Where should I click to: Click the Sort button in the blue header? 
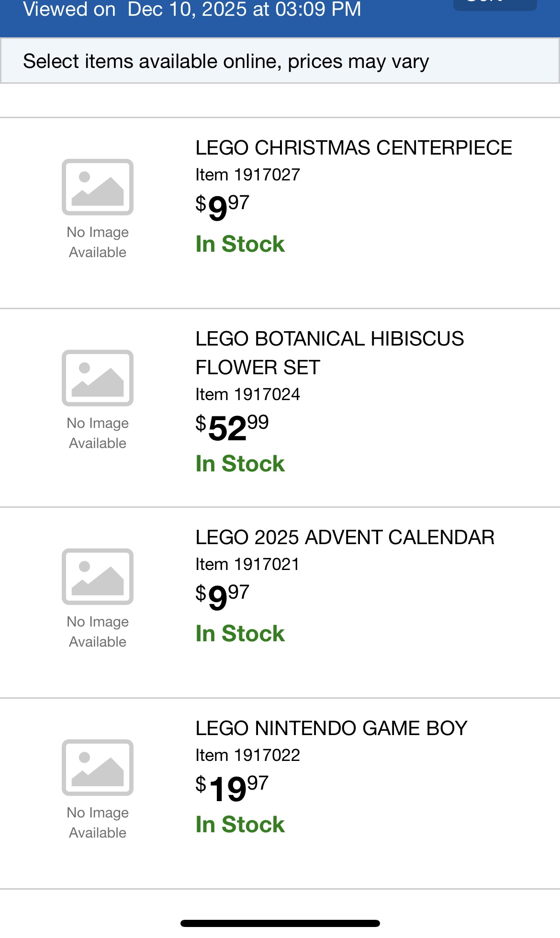pos(494,4)
